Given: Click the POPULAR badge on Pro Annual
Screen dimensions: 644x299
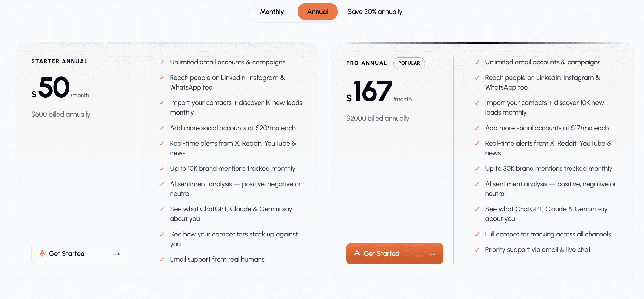Looking at the screenshot, I should tap(409, 63).
